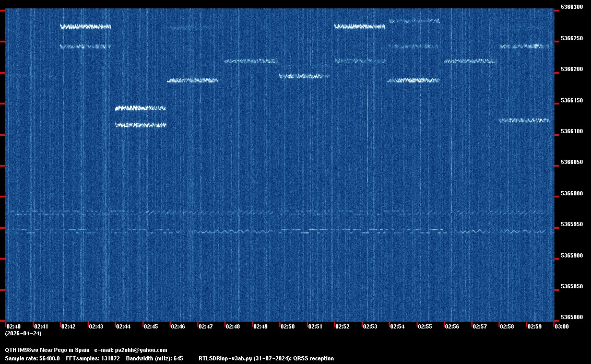Click the pa2ohh@yahoo.com email address
591x364 pixels.
[141, 350]
